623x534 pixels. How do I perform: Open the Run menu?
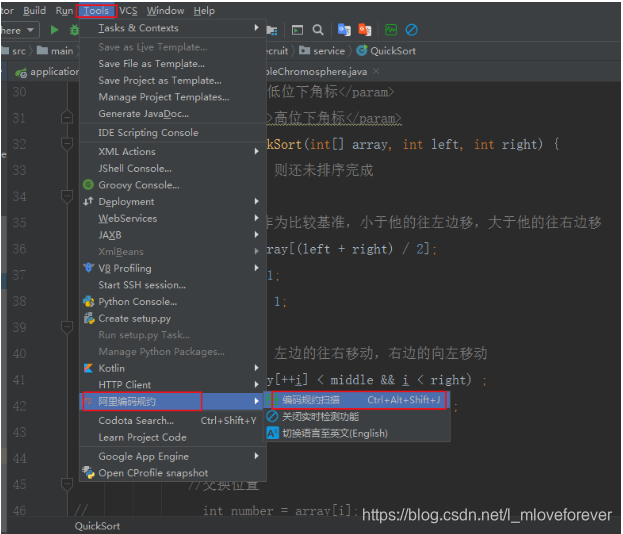[64, 11]
